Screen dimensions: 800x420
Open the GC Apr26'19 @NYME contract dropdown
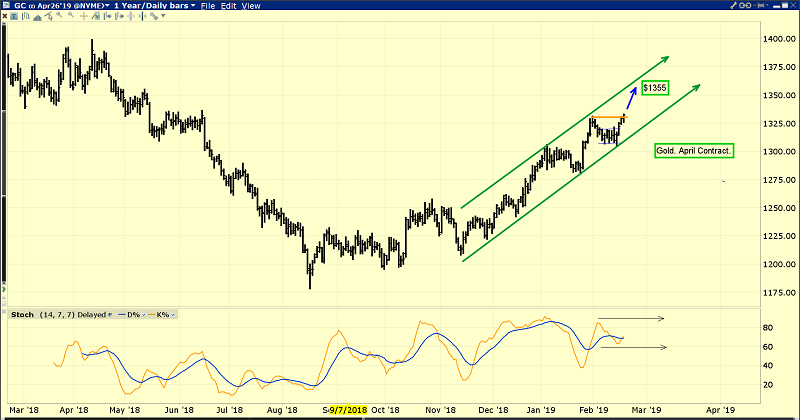click(x=60, y=6)
